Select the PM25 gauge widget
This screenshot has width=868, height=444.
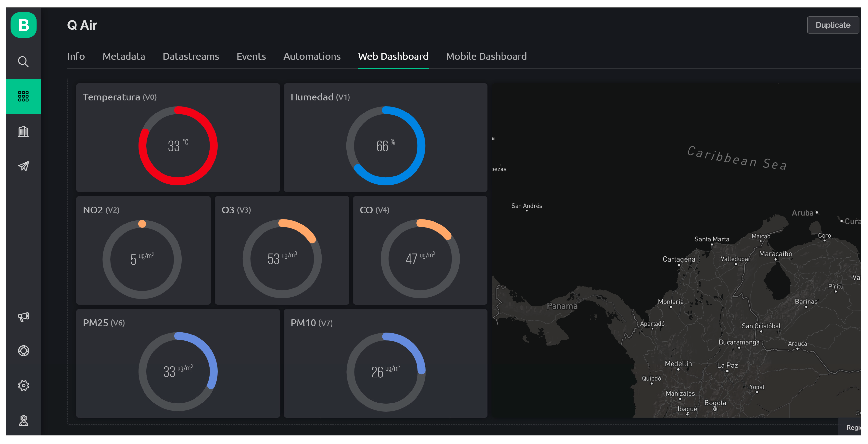click(x=178, y=371)
